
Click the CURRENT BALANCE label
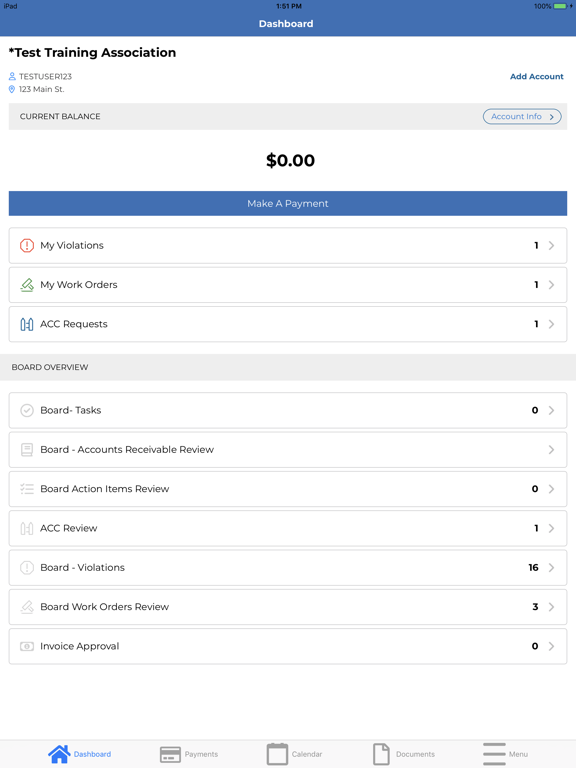(60, 117)
